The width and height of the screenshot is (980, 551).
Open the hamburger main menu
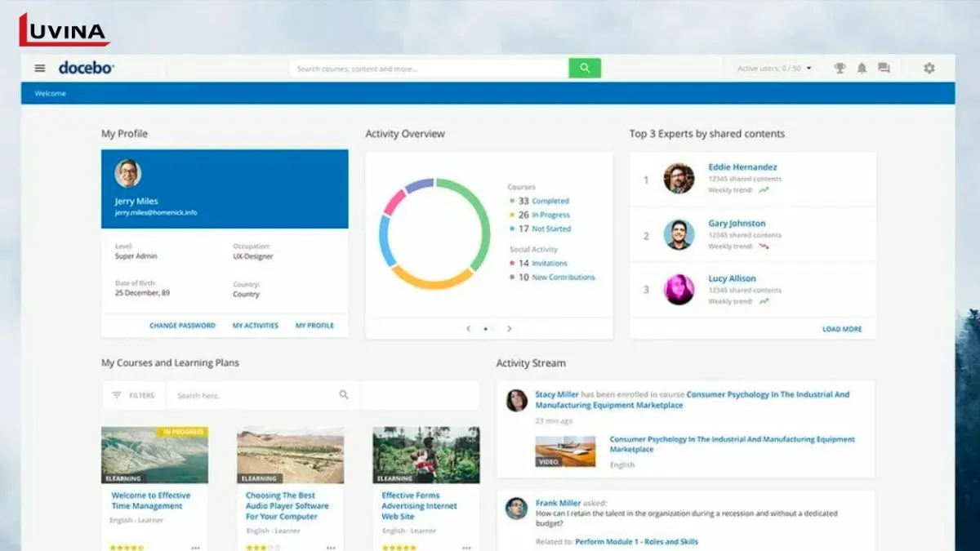[39, 69]
